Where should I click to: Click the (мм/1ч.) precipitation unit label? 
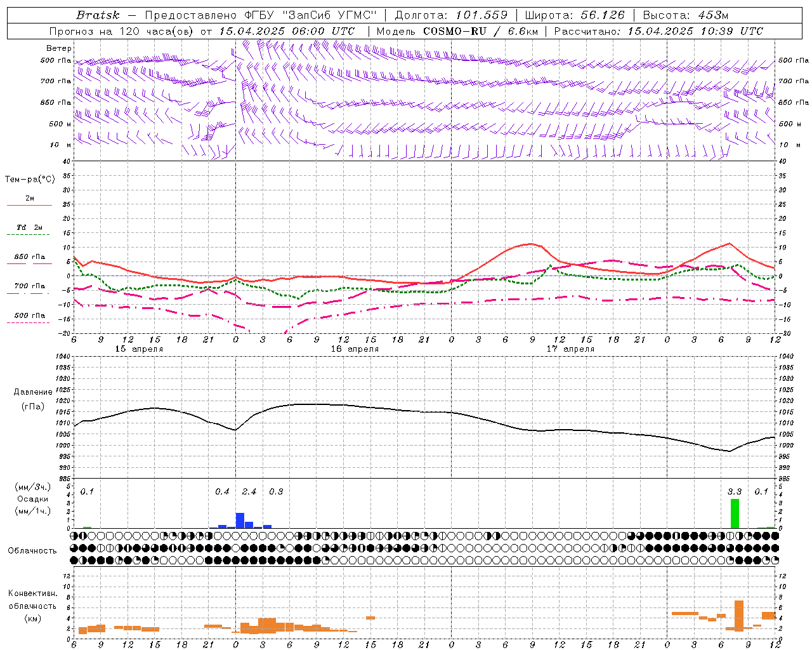[x=33, y=511]
